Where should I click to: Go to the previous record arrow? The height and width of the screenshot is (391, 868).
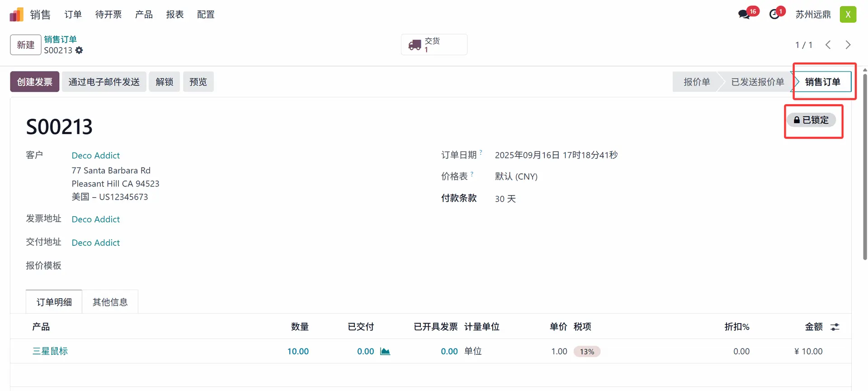828,45
